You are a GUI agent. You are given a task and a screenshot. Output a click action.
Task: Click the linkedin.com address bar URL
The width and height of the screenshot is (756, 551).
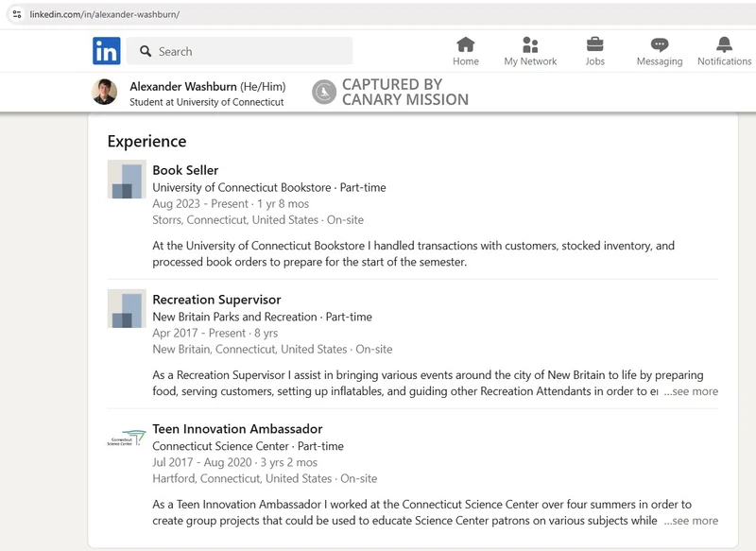pos(105,14)
